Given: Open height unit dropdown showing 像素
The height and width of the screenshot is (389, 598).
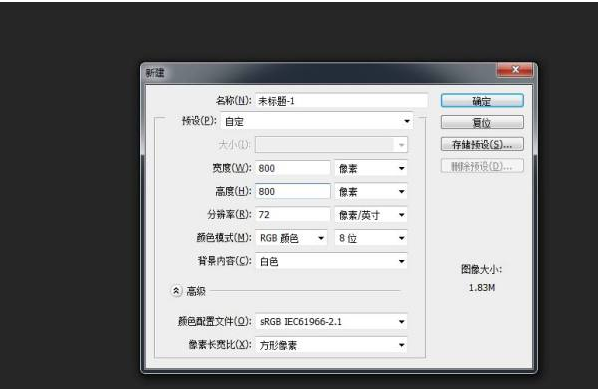Looking at the screenshot, I should (x=371, y=191).
